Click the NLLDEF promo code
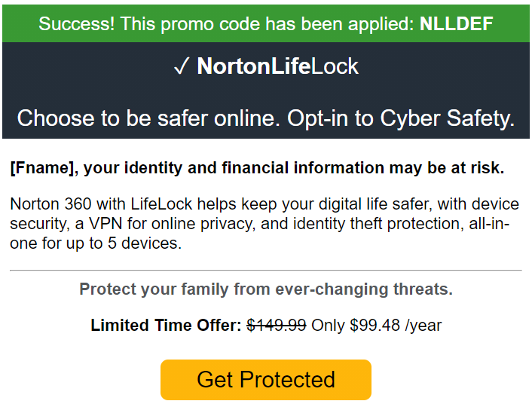Viewport: 532px width, 404px height. (457, 24)
